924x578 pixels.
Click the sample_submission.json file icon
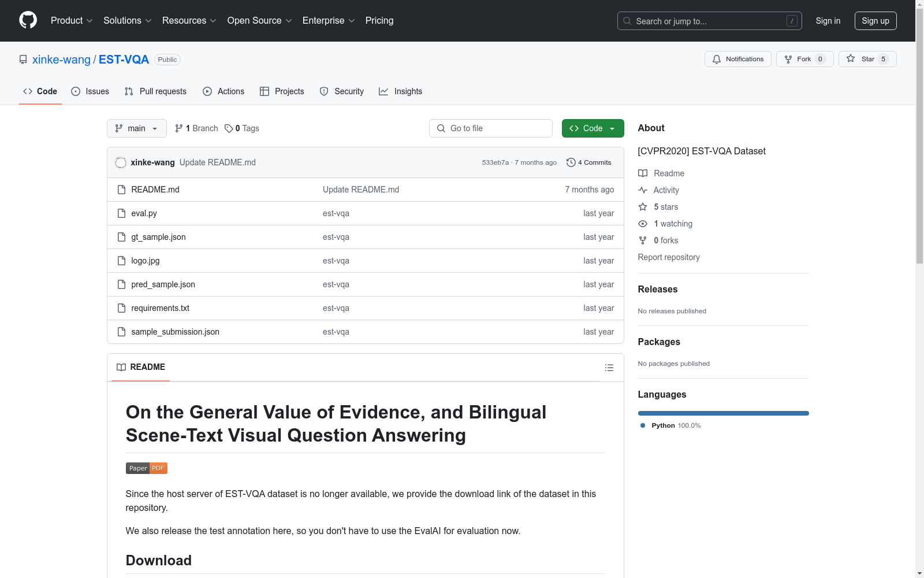click(121, 332)
